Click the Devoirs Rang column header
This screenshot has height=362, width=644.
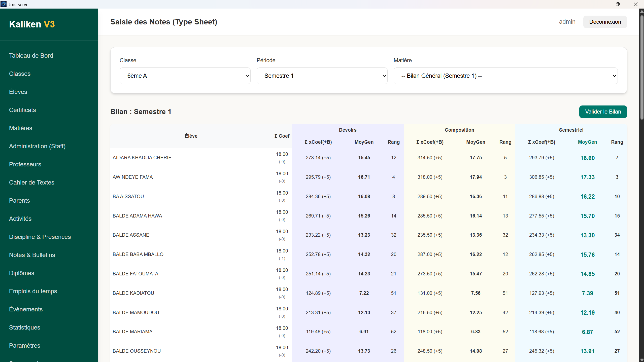[393, 142]
